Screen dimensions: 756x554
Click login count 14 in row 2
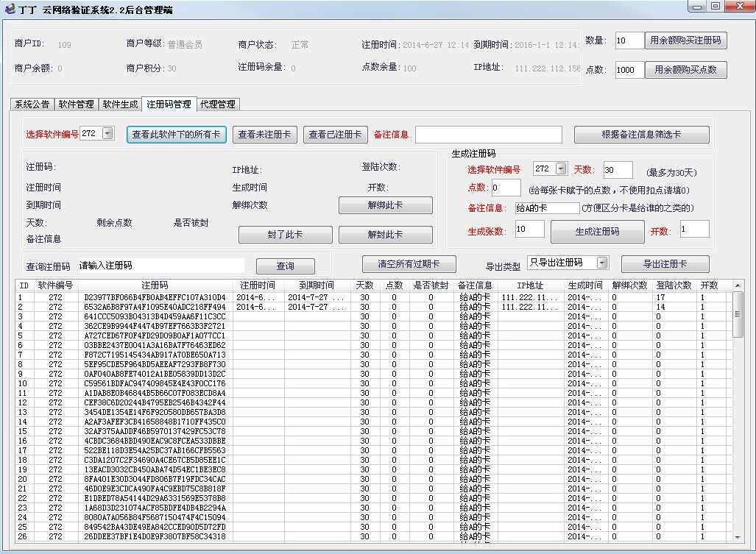pos(660,307)
